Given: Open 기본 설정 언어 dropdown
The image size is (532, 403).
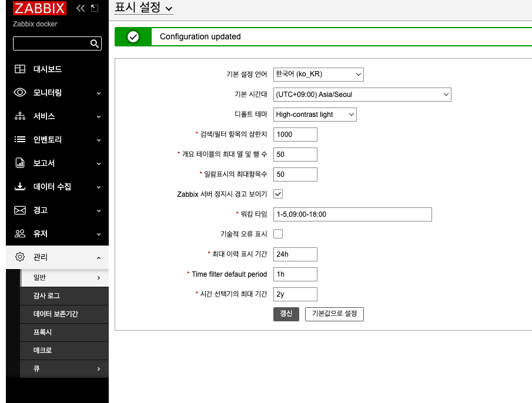Looking at the screenshot, I should coord(318,75).
